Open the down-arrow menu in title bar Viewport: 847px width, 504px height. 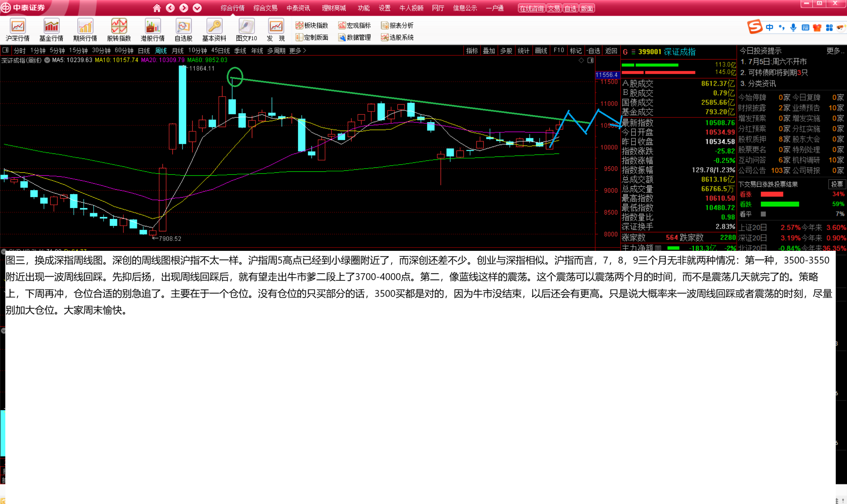point(197,8)
